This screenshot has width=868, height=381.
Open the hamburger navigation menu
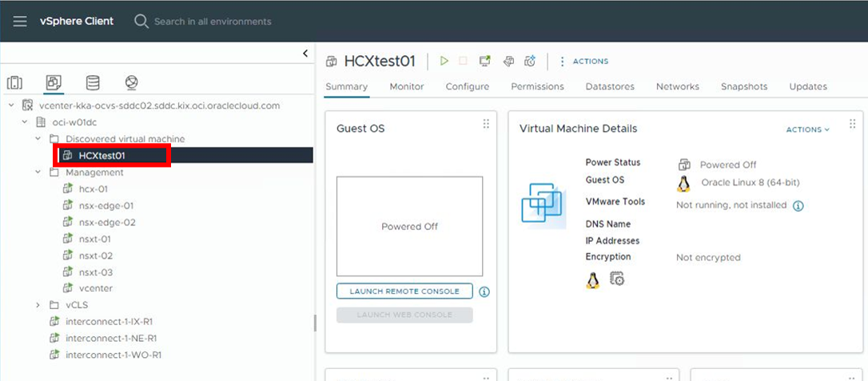tap(20, 22)
